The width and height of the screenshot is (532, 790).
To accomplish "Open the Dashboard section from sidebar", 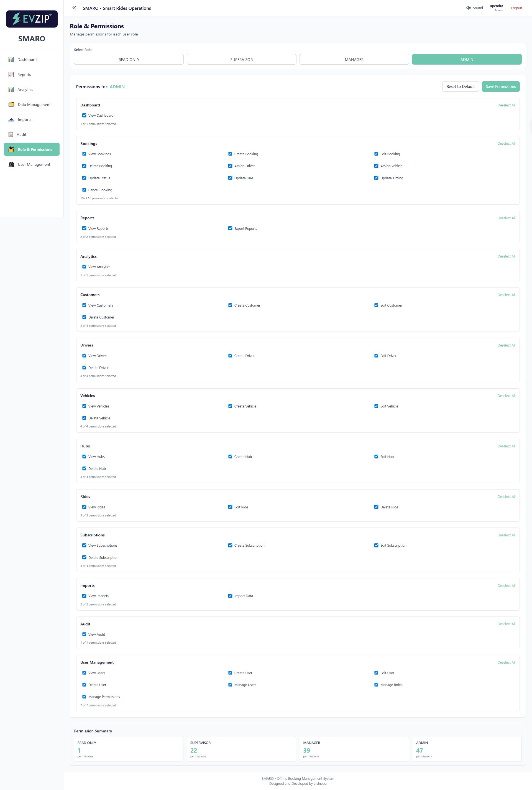I will 11,59.
